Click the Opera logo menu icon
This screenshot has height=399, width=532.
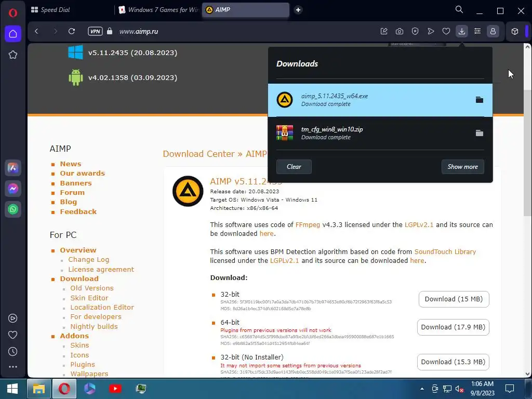coord(12,13)
